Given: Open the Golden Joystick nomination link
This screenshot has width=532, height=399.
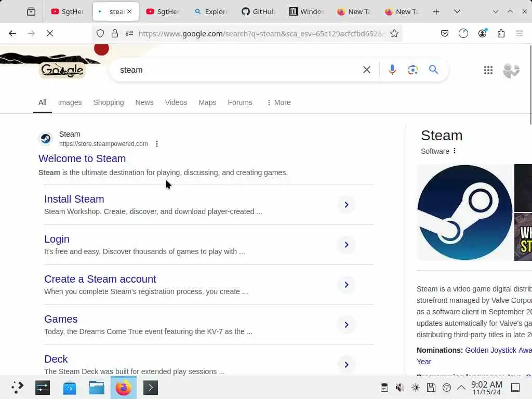Looking at the screenshot, I should [x=498, y=350].
